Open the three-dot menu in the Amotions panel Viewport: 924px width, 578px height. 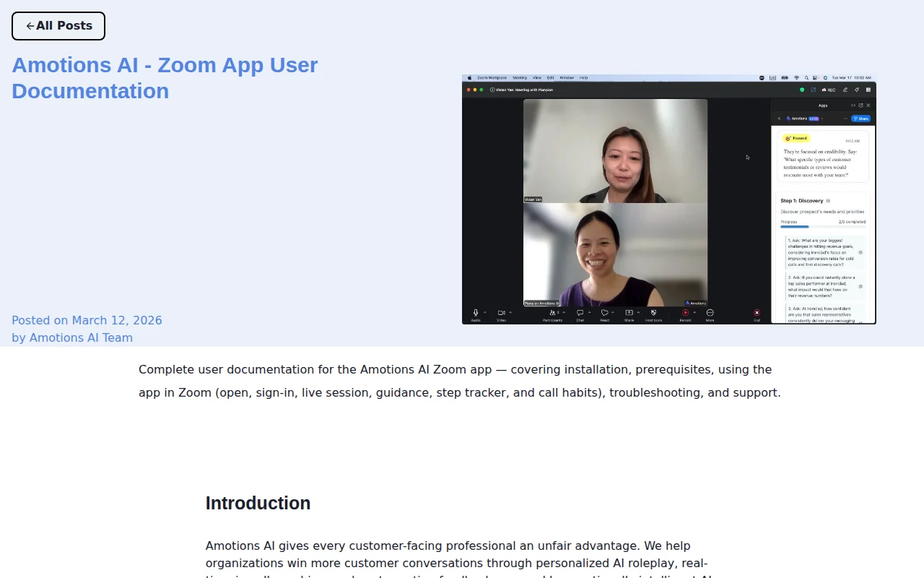click(845, 118)
